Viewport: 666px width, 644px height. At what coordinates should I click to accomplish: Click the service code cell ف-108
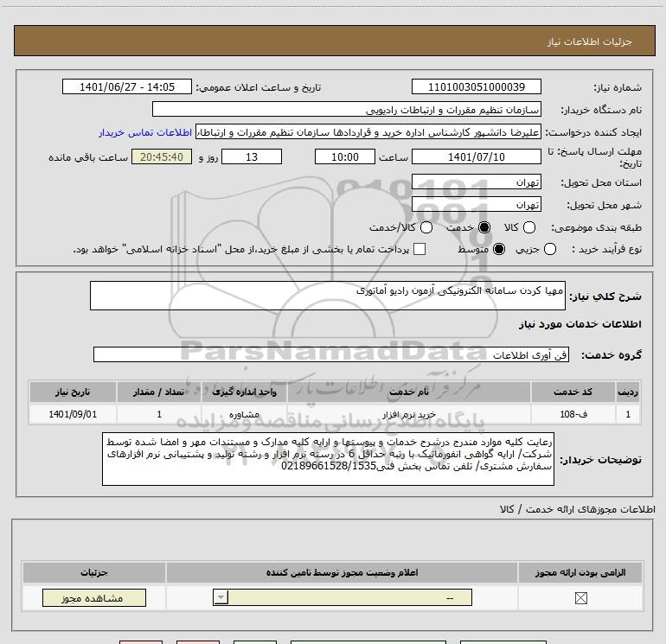tap(573, 414)
